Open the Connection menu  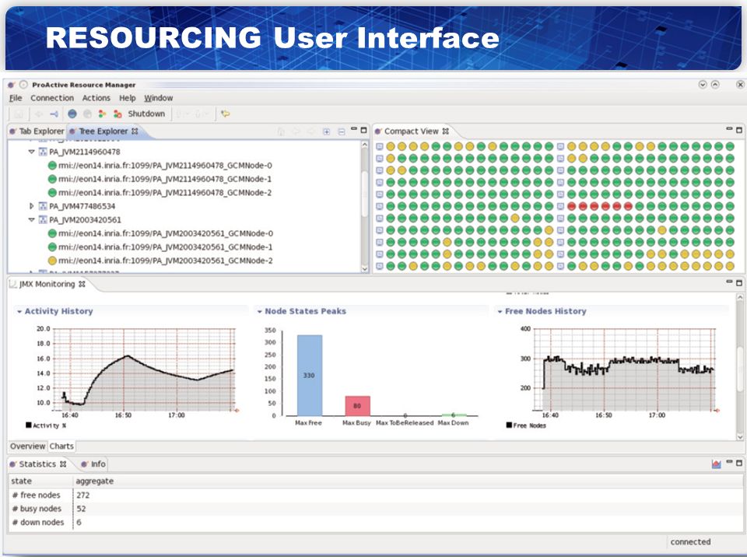(52, 98)
